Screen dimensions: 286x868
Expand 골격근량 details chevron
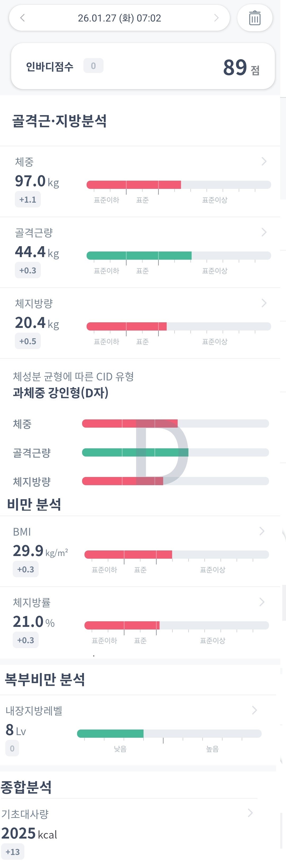tap(264, 232)
